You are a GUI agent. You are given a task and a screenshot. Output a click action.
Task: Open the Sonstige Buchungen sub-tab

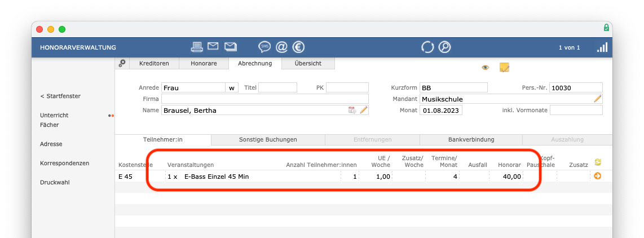click(268, 140)
